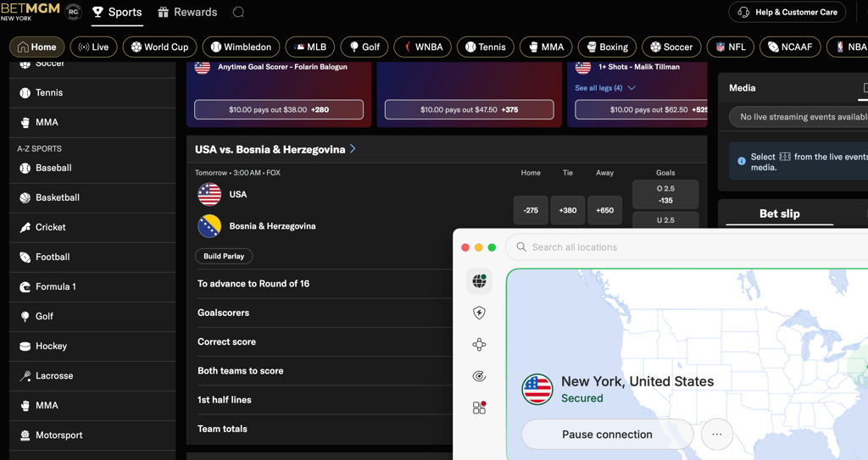Viewport: 868px width, 460px height.
Task: Click New York United States flag icon
Action: pos(537,389)
